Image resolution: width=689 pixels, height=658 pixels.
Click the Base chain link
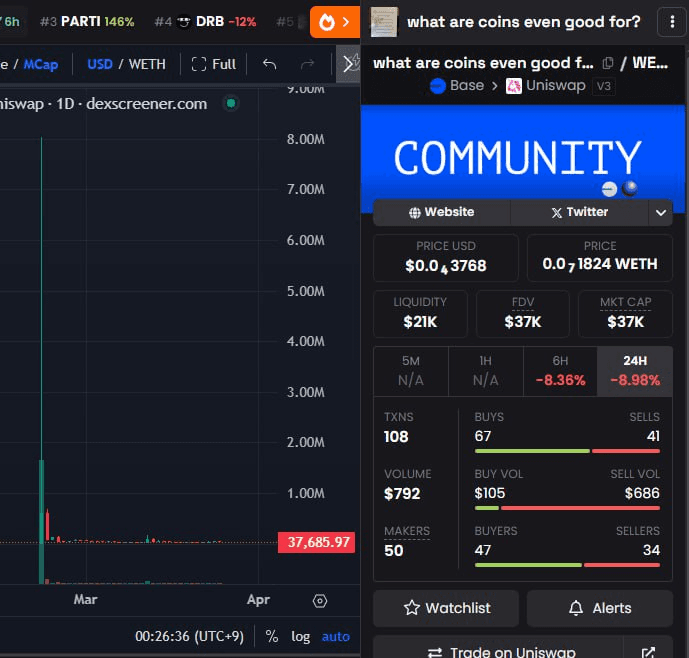point(467,85)
